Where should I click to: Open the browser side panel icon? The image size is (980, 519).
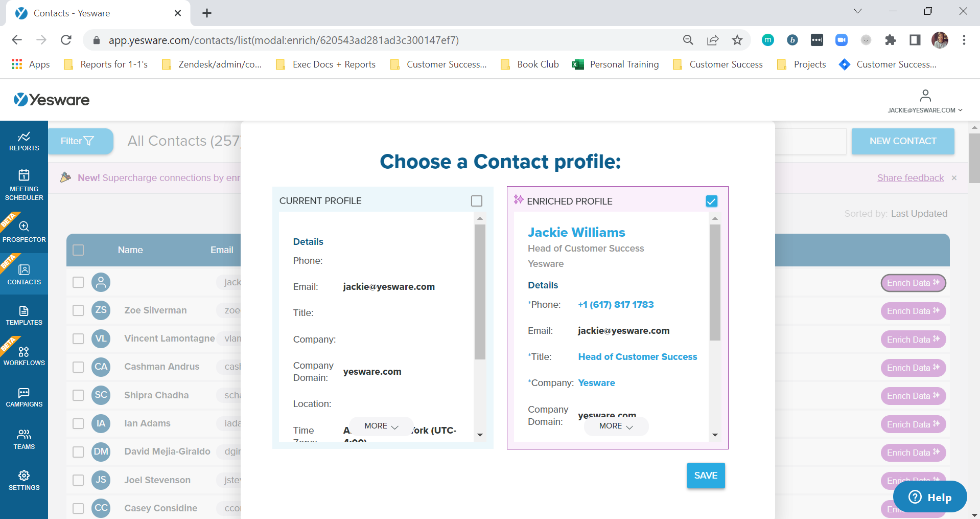pos(915,40)
